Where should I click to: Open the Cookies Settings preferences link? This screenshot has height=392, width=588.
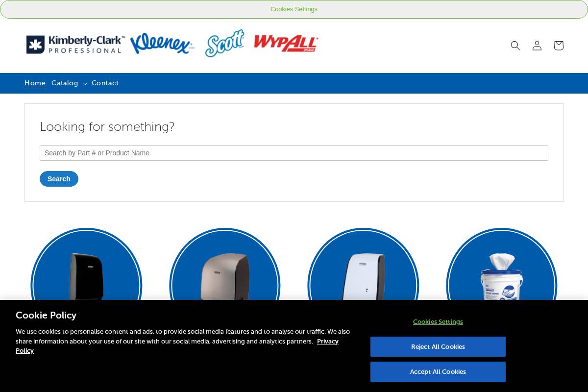coord(438,321)
